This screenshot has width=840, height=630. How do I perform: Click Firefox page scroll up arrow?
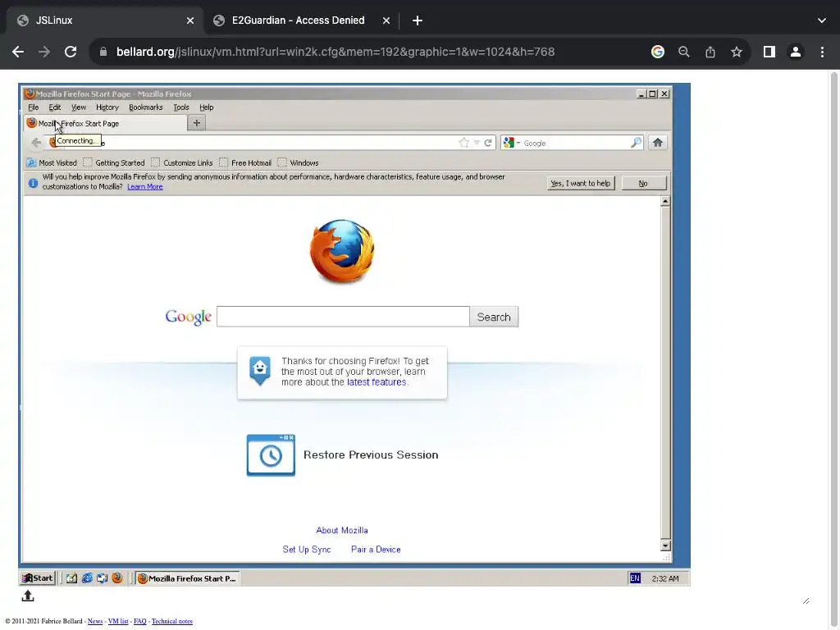pyautogui.click(x=665, y=202)
